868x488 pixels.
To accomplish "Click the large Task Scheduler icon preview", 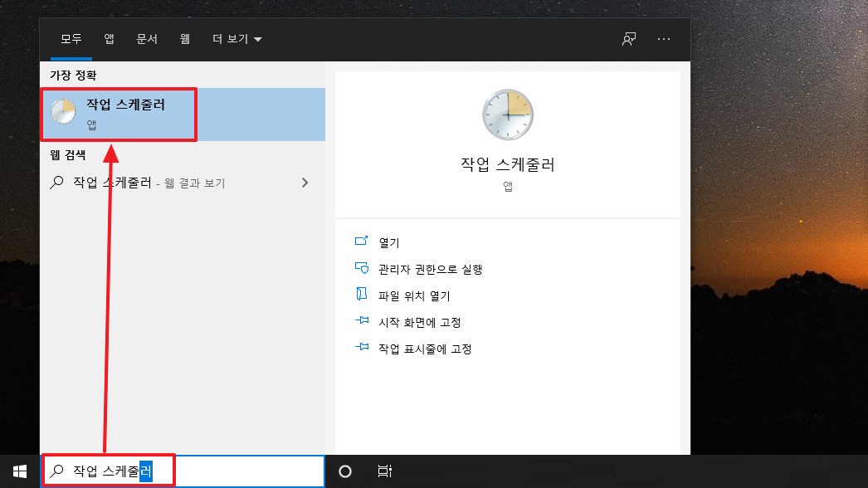I will (x=508, y=115).
